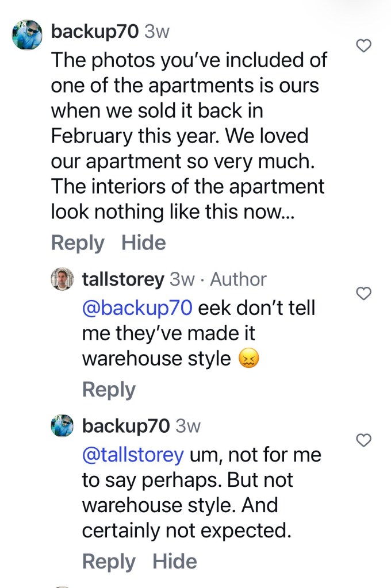Open backup70 username on bottom reply

tap(126, 426)
